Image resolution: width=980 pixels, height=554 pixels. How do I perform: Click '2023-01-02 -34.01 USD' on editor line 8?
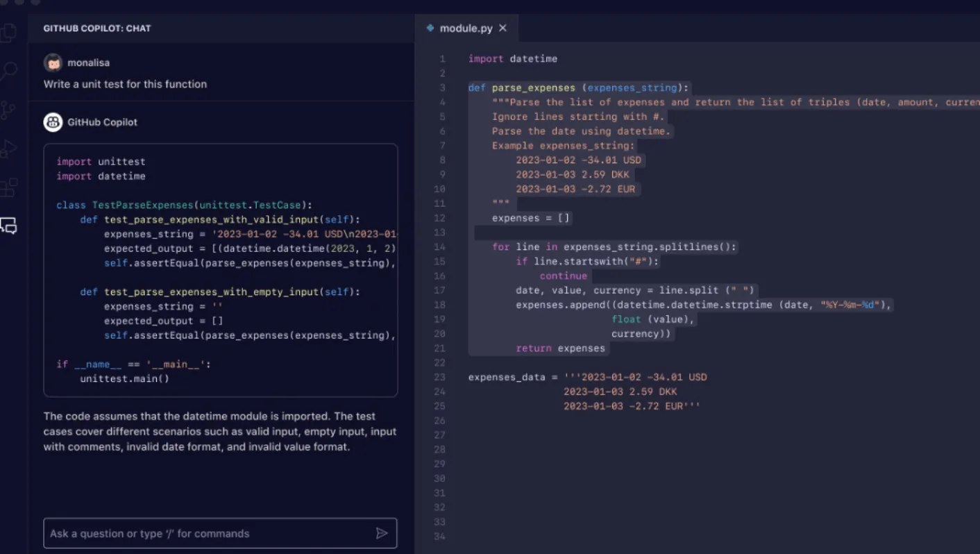point(579,160)
